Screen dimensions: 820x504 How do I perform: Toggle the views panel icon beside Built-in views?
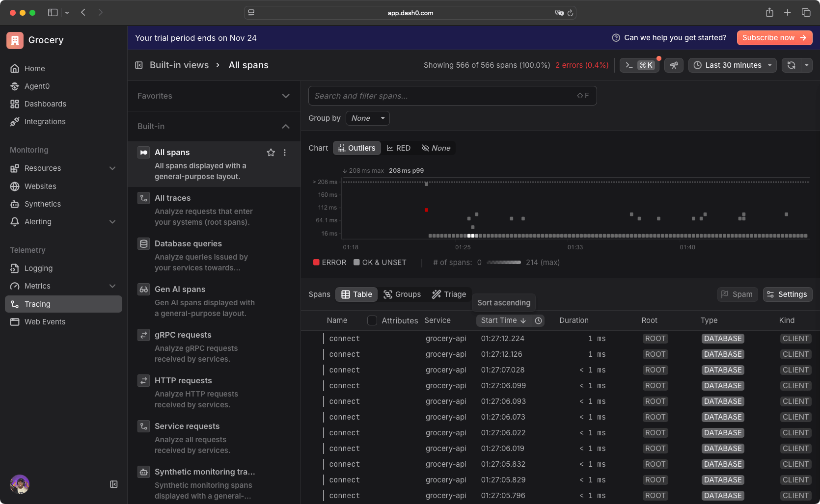click(139, 65)
